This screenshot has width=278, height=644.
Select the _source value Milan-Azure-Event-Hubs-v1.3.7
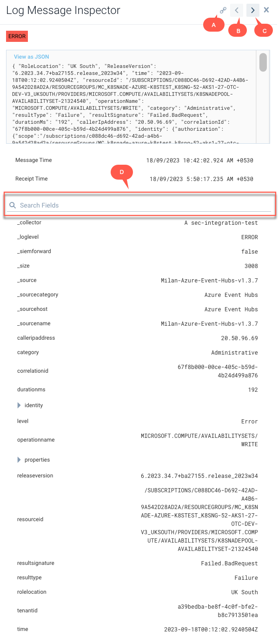tap(209, 281)
